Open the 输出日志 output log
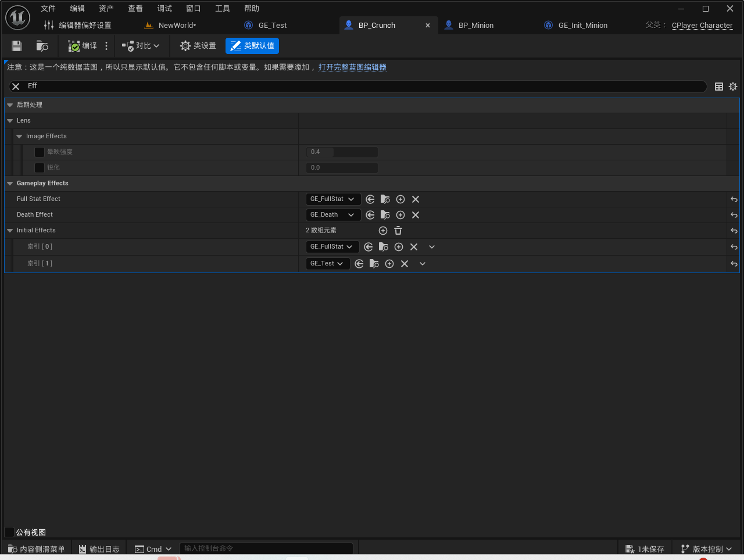744x560 pixels. (99, 549)
